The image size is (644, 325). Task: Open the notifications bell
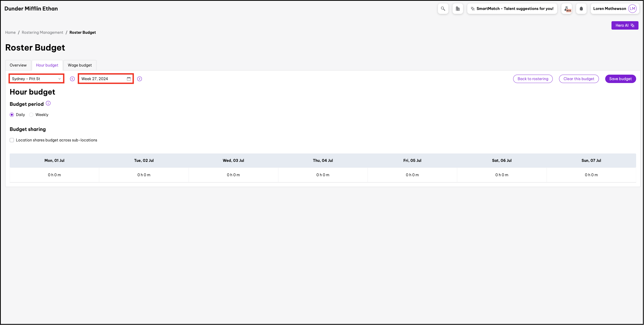pos(581,9)
